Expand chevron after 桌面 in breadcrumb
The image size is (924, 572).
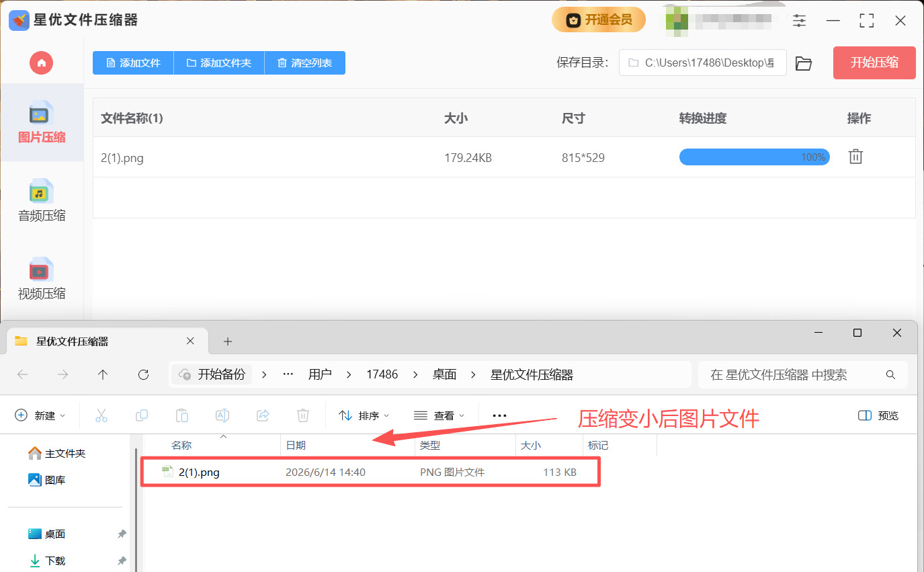point(473,374)
